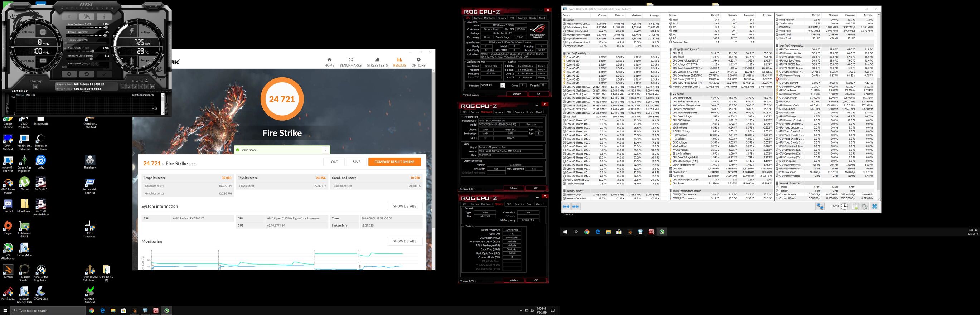This screenshot has height=315, width=980.
Task: Open Uplay desktop icon
Action: (x=41, y=162)
